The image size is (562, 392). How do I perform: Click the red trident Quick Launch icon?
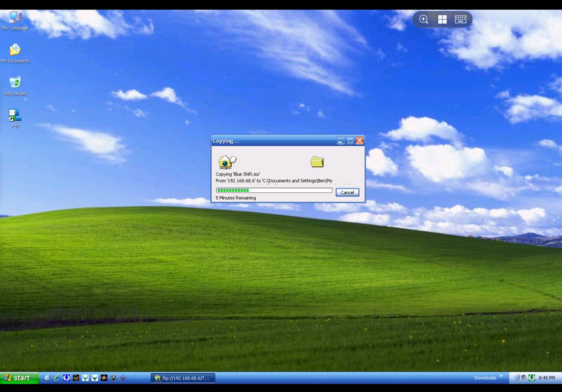(123, 378)
